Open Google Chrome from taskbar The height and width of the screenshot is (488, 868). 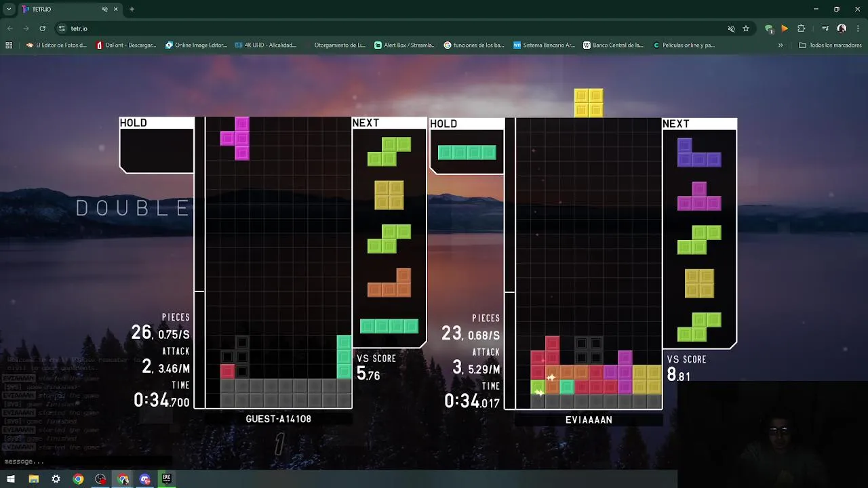coord(78,479)
